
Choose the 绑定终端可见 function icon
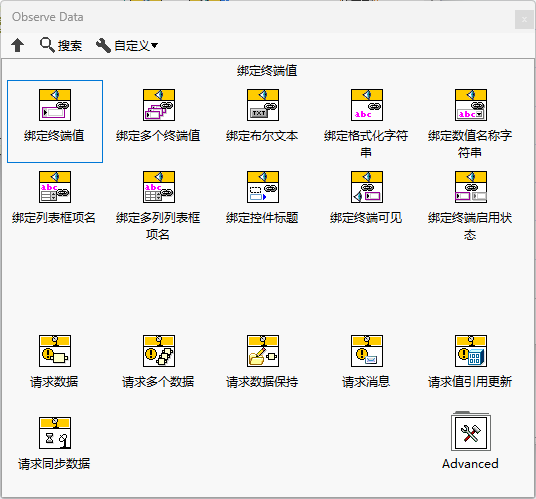[x=367, y=187]
